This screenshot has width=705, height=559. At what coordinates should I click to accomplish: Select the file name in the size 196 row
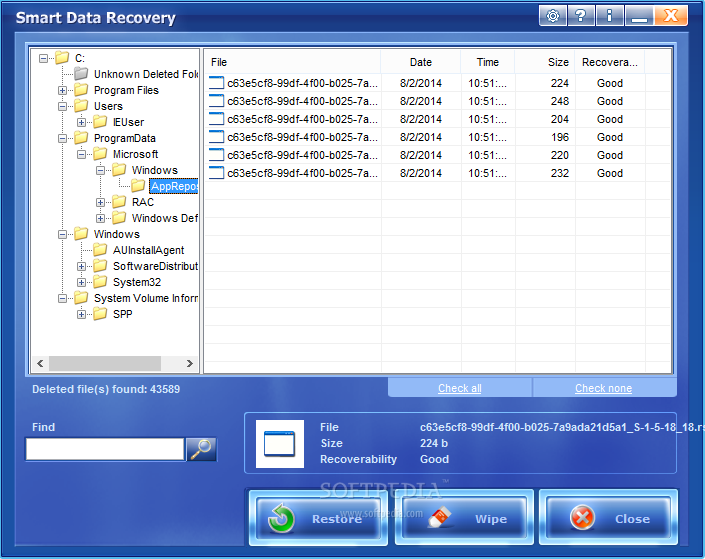click(x=302, y=137)
